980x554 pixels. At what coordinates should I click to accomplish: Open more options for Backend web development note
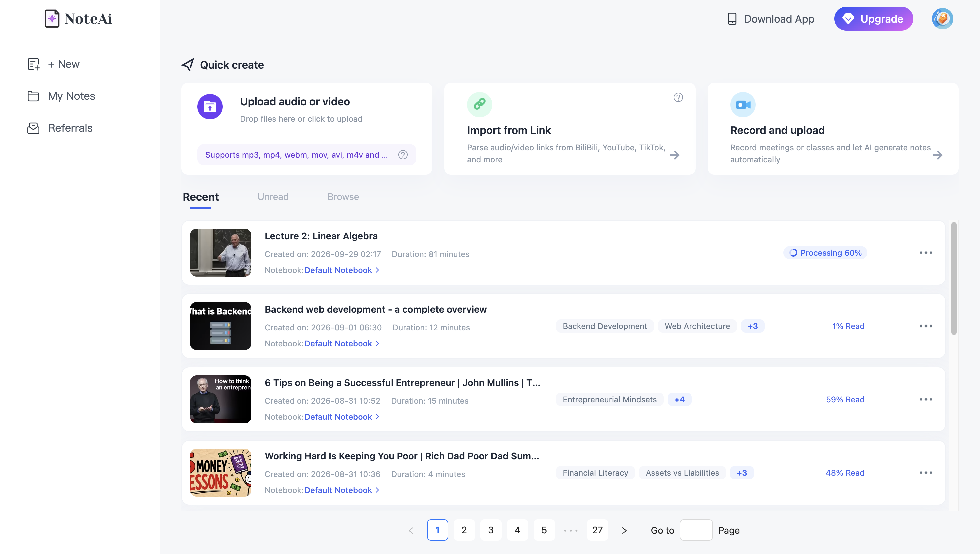[926, 326]
